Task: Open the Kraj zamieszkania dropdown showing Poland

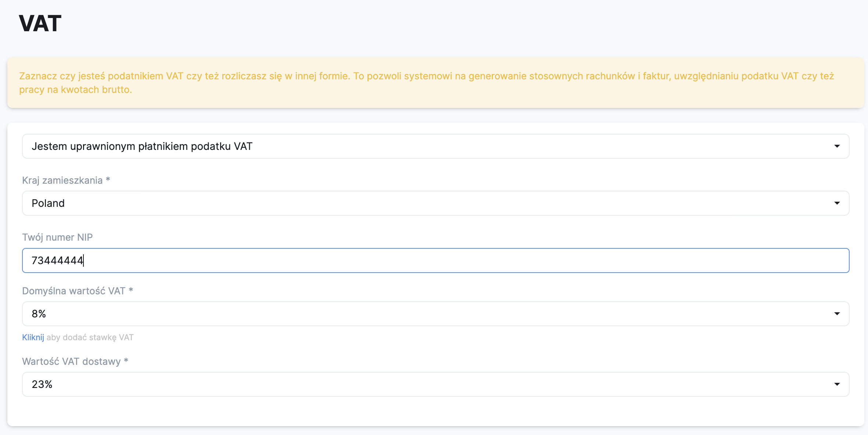Action: coord(435,203)
